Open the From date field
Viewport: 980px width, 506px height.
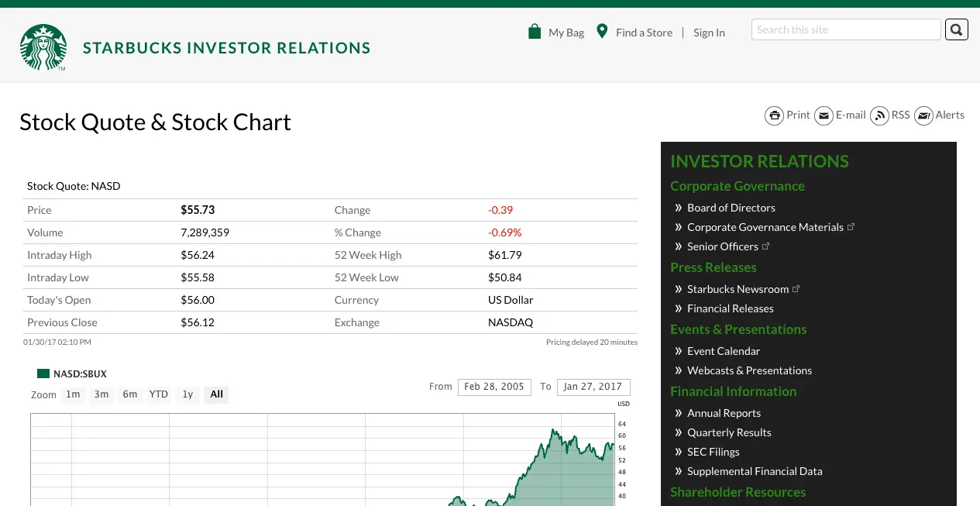(x=494, y=387)
